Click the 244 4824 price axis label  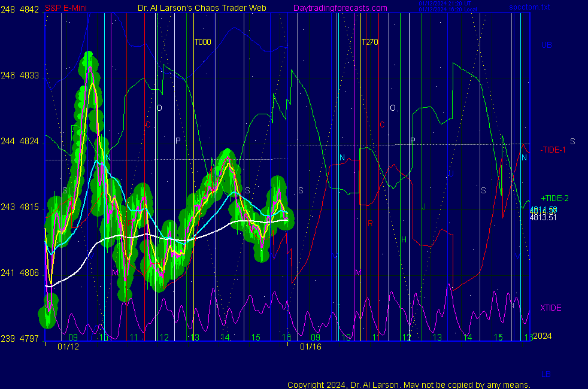tap(20, 141)
